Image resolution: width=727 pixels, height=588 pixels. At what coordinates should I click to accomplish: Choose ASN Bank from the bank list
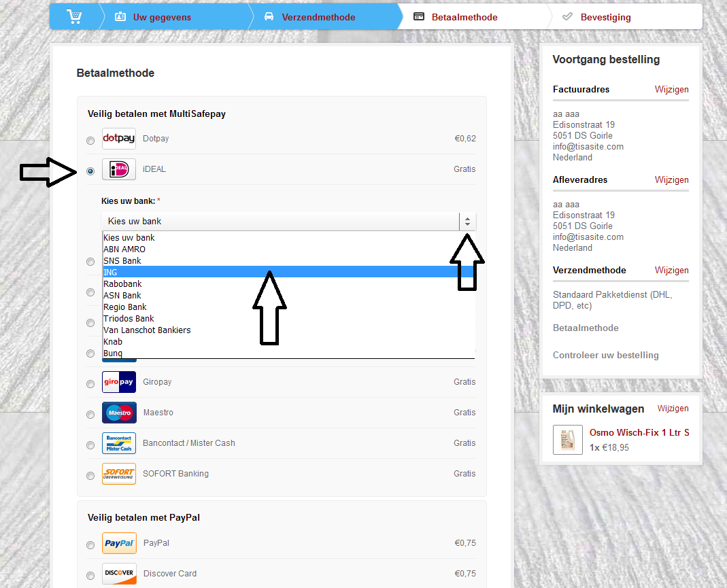click(289, 295)
